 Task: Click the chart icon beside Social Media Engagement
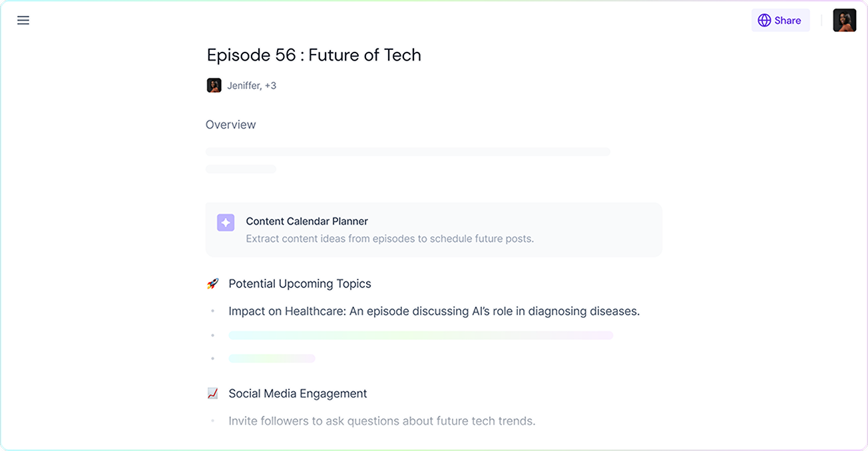tap(213, 392)
